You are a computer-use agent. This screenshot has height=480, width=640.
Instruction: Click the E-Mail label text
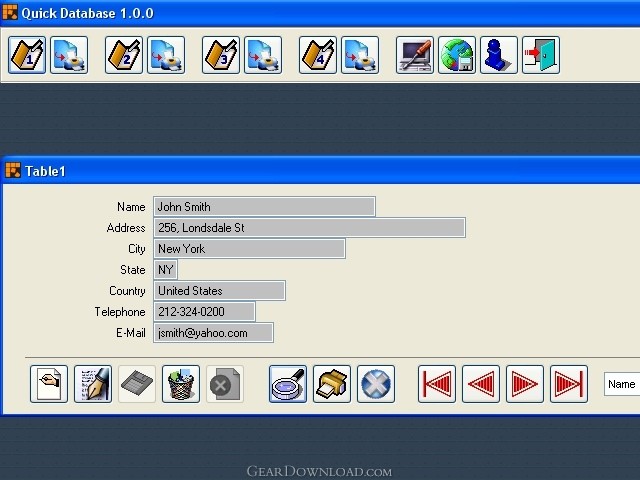[x=131, y=333]
